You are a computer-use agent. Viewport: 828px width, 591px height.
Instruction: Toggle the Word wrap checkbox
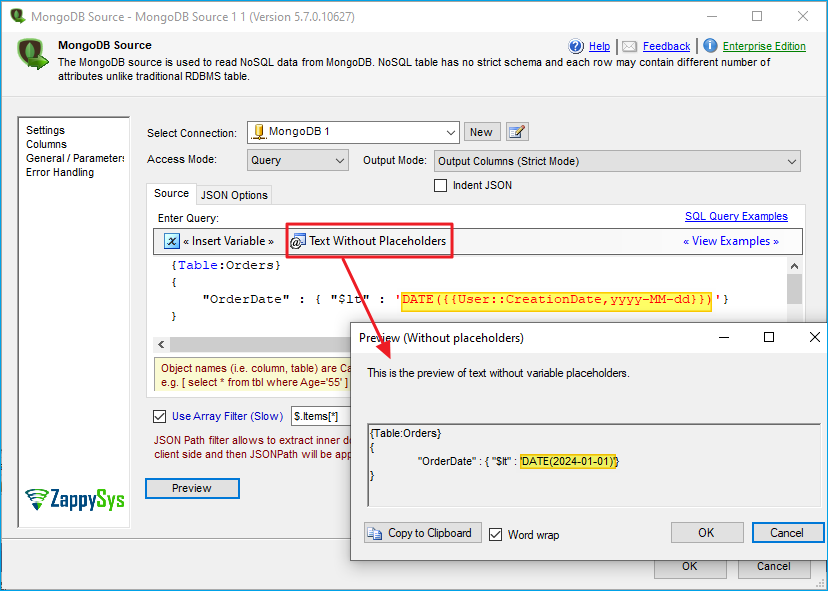pyautogui.click(x=496, y=534)
